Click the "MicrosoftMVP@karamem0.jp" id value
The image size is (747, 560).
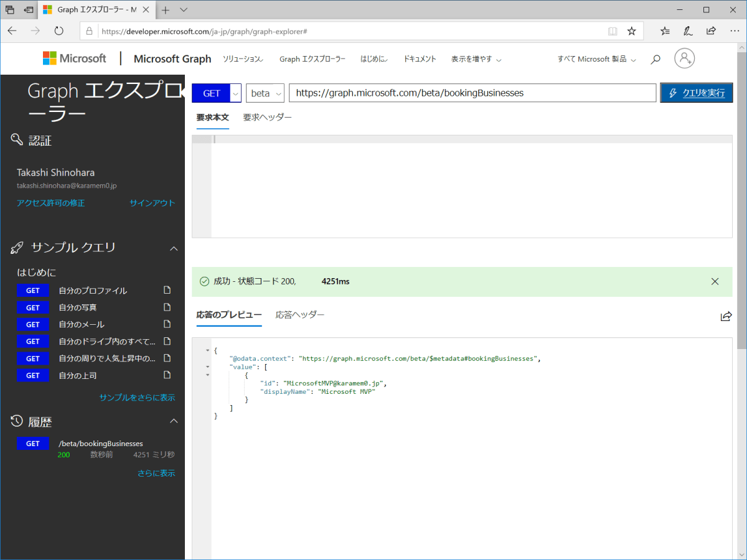pos(334,383)
